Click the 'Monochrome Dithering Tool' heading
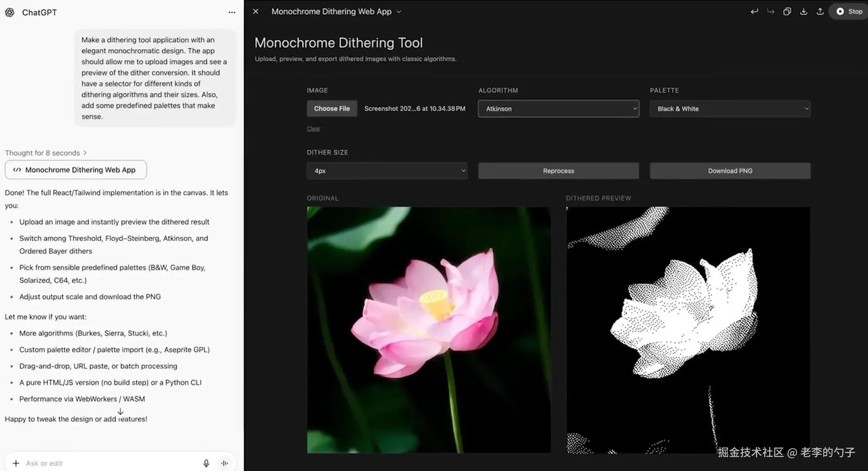868x471 pixels. 339,43
